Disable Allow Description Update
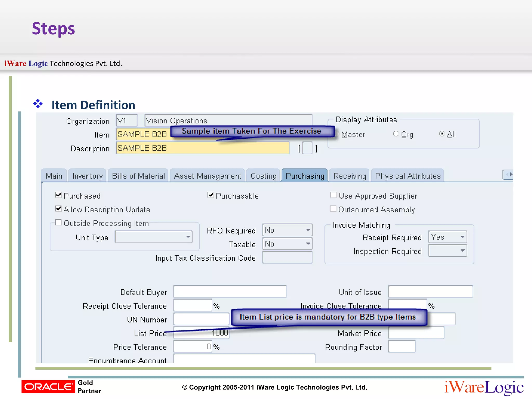The image size is (532, 399). pyautogui.click(x=58, y=209)
